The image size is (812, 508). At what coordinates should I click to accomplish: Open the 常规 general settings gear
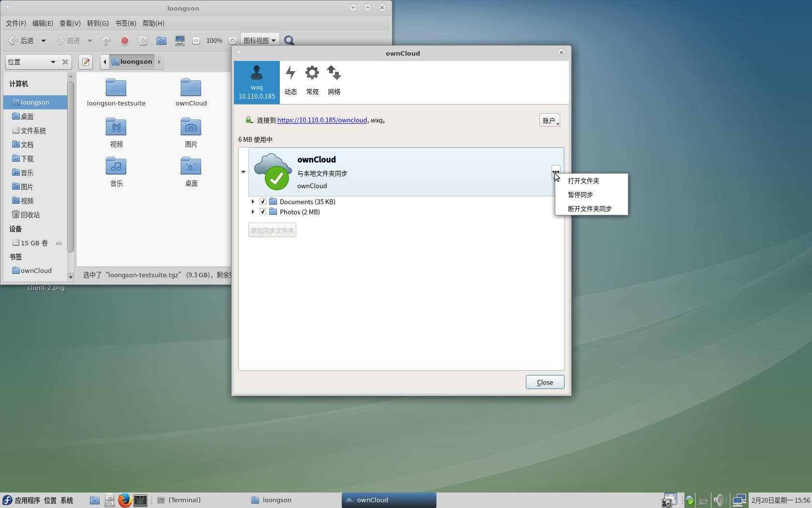tap(312, 81)
